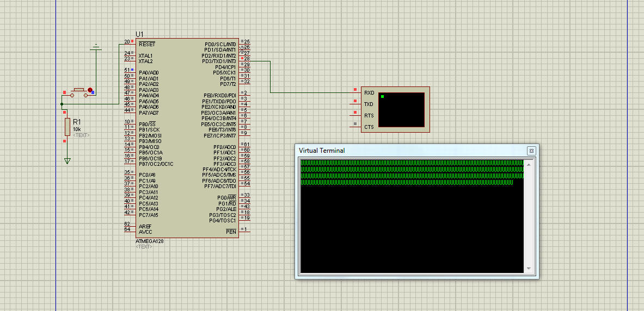The image size is (644, 311).
Task: Click the PB3/MISO pin label
Action: click(150, 141)
